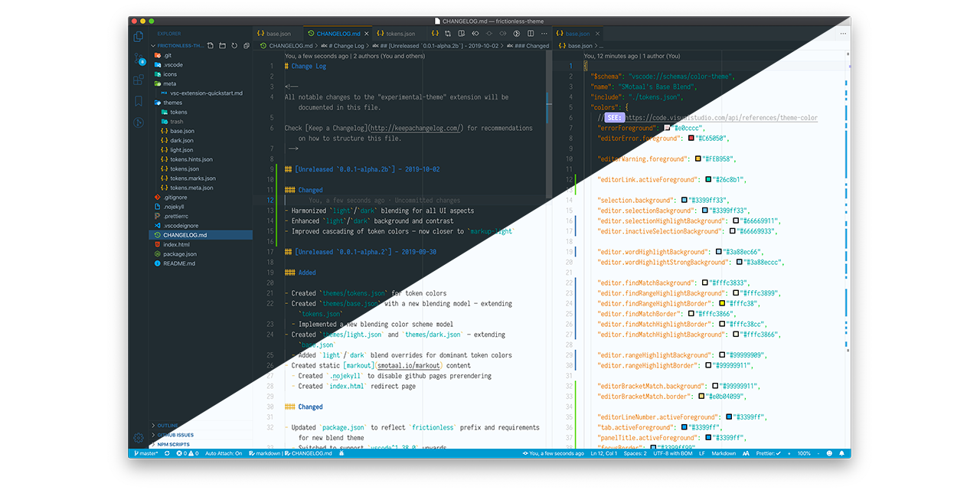Open the Extensions view icon

[139, 79]
